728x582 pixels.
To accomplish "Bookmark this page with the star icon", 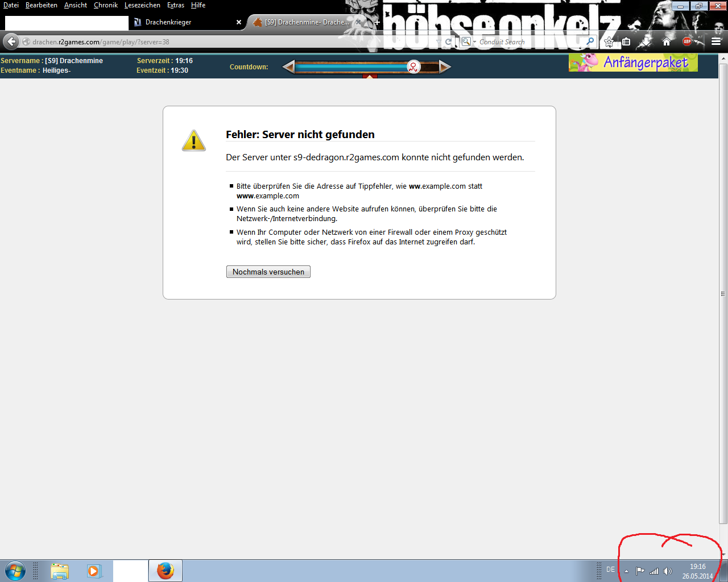I will tap(609, 41).
